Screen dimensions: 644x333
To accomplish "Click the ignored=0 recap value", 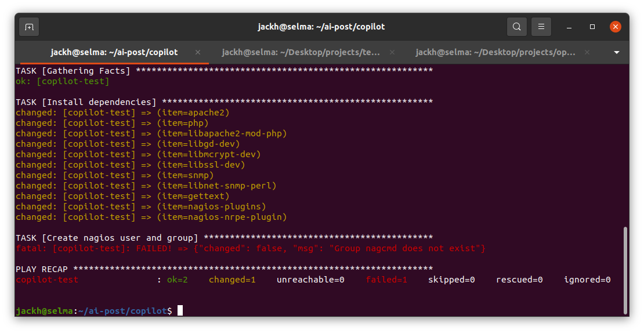I will (x=587, y=280).
